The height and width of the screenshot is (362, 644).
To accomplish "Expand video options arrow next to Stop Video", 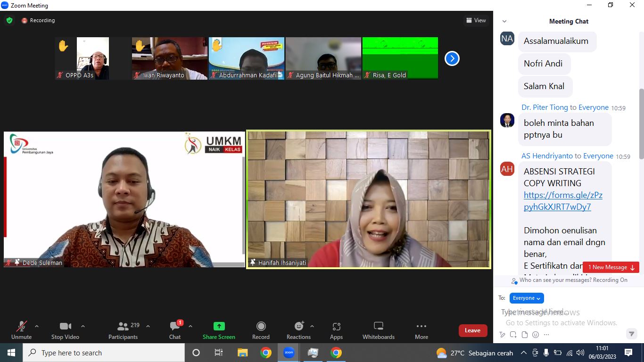I will click(83, 326).
